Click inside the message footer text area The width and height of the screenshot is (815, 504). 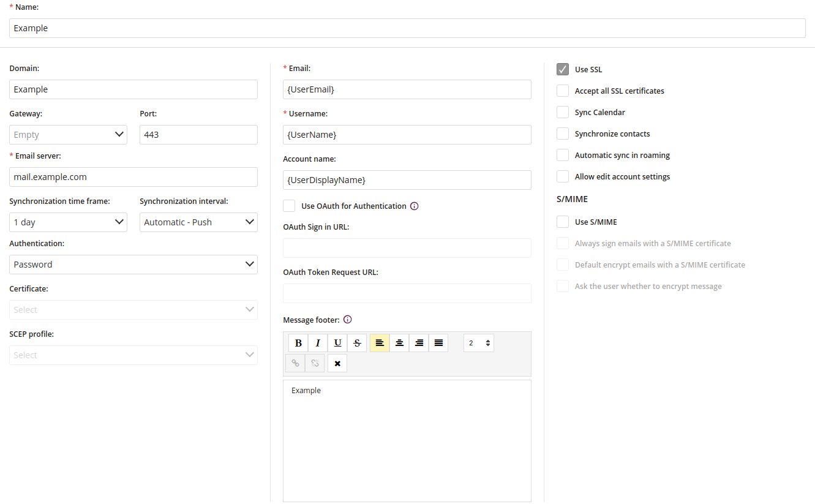coord(407,441)
